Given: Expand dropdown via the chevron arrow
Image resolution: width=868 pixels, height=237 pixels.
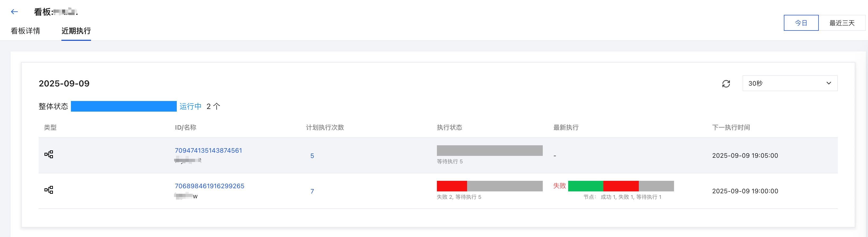Looking at the screenshot, I should click(829, 83).
